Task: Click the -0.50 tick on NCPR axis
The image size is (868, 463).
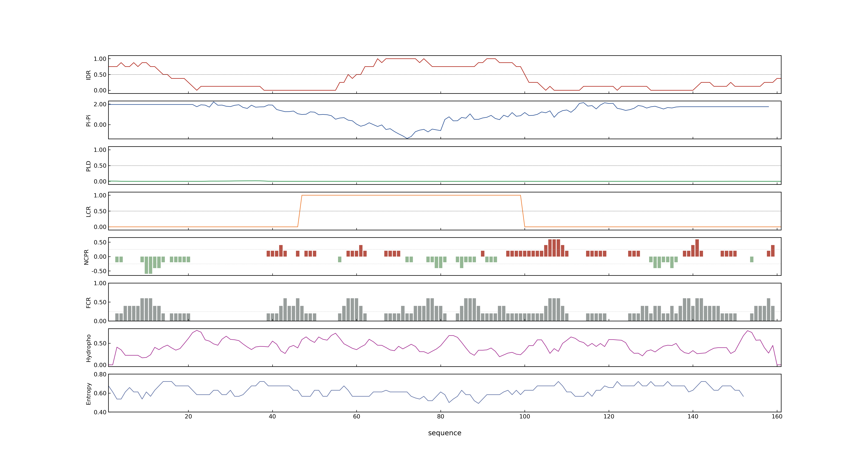Action: click(x=99, y=271)
